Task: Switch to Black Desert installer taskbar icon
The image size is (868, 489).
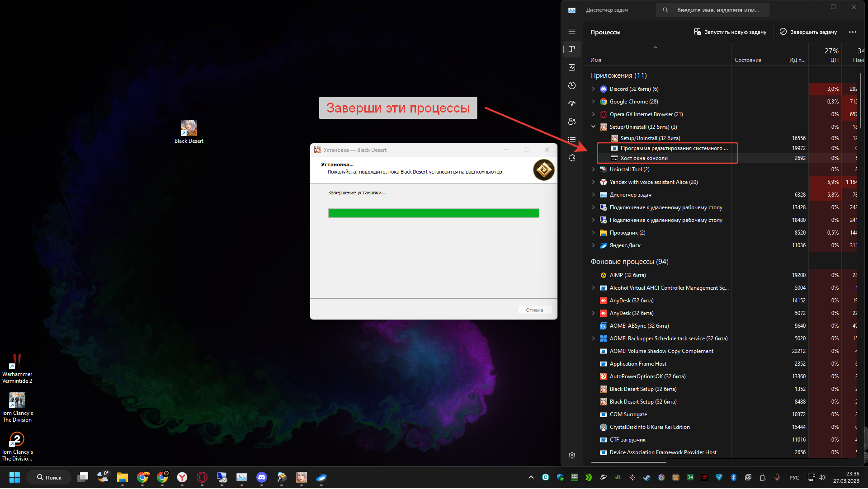Action: point(302,477)
